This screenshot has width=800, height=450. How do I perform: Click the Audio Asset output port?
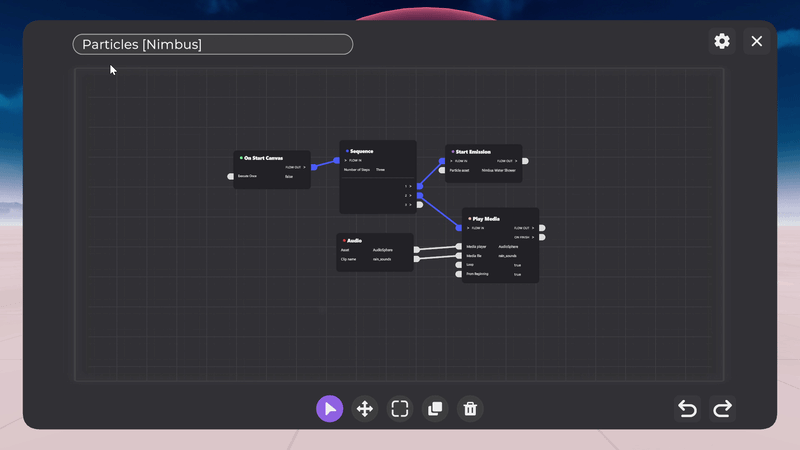tap(417, 250)
